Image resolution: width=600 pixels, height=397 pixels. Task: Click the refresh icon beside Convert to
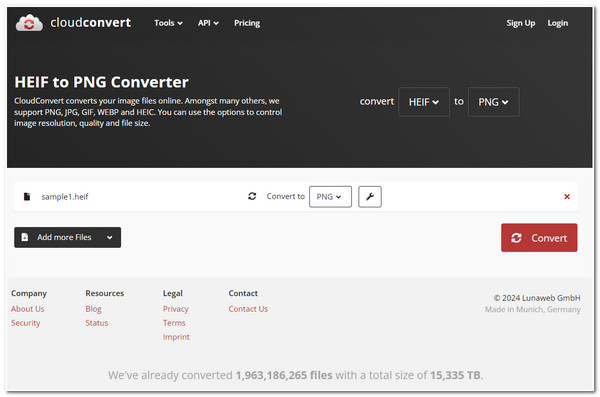[x=252, y=196]
